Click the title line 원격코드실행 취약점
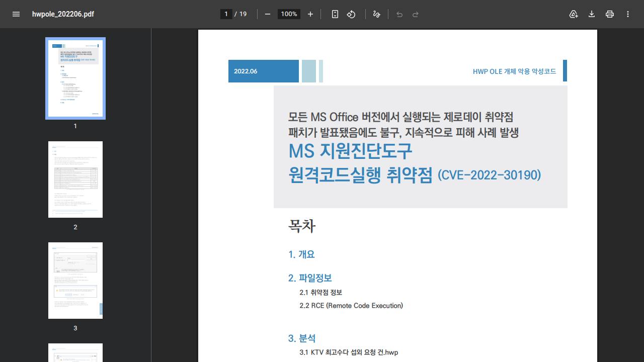The height and width of the screenshot is (362, 644). (360, 174)
